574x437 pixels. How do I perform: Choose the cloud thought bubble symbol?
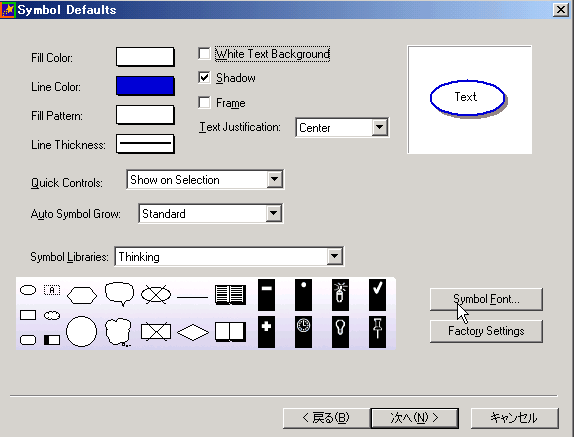click(118, 332)
